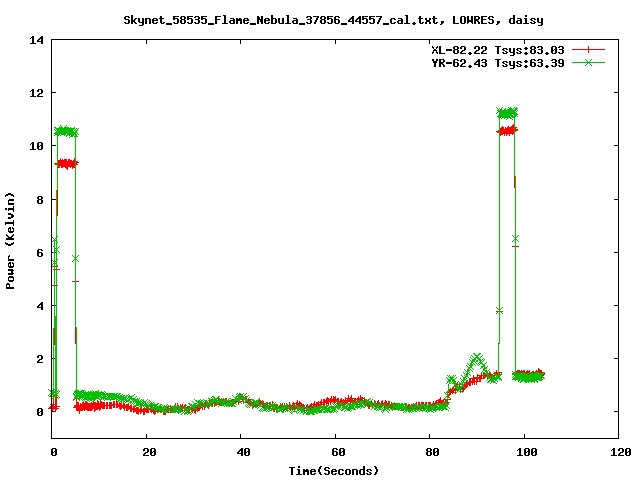640x480 pixels.
Task: Click the x-axis tick value 60
Action: click(x=338, y=452)
